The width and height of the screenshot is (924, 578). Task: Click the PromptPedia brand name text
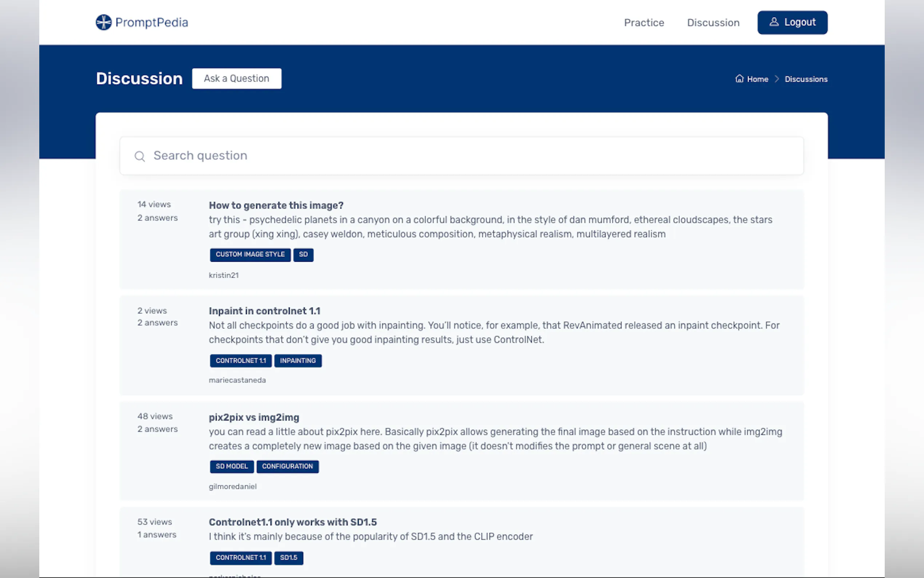coord(152,22)
